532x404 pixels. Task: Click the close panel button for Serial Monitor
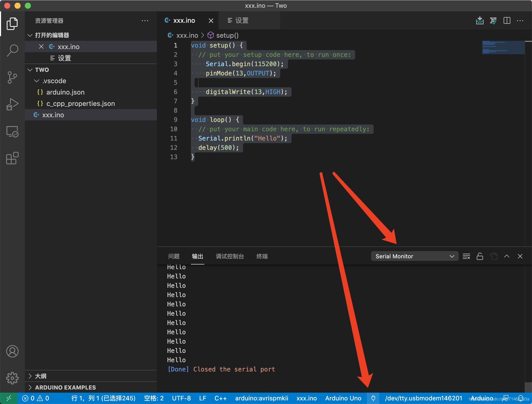click(x=521, y=256)
